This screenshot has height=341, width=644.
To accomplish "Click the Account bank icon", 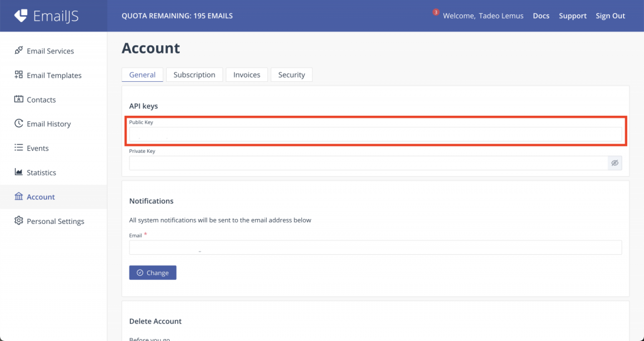I will 18,196.
